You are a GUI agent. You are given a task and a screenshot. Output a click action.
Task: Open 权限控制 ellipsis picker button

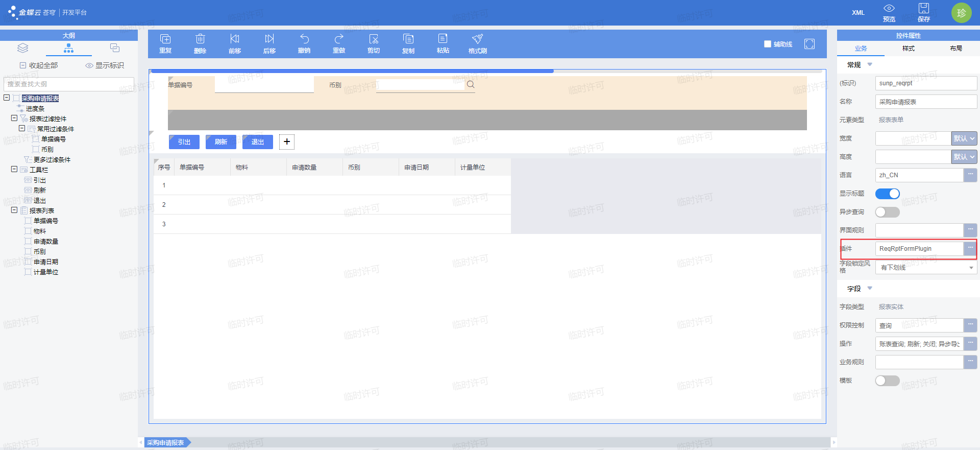(x=970, y=325)
